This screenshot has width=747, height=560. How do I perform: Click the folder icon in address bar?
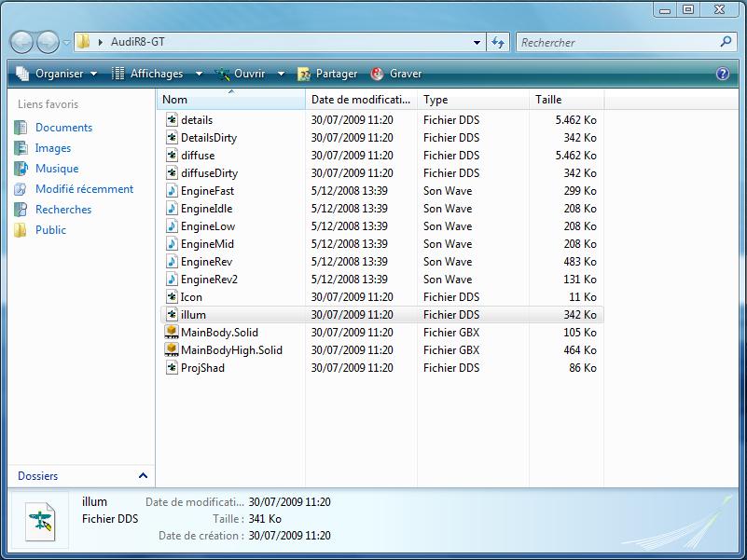pos(83,41)
